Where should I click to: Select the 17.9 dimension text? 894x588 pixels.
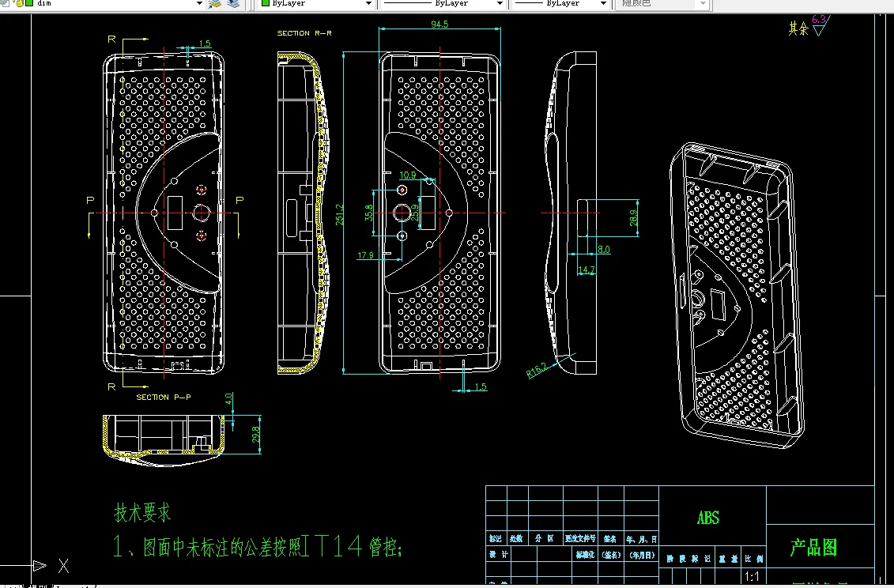365,255
